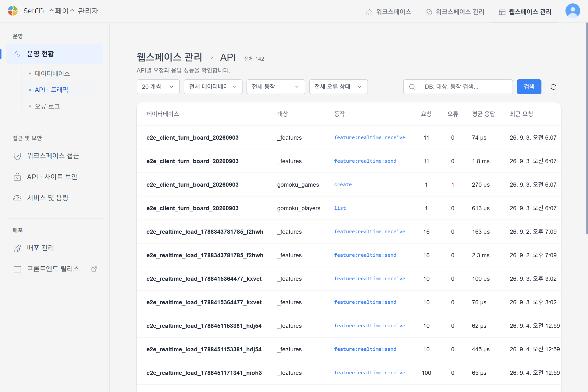The width and height of the screenshot is (588, 392).
Task: Click the page vertical scrollbar thumb
Action: click(x=587, y=128)
